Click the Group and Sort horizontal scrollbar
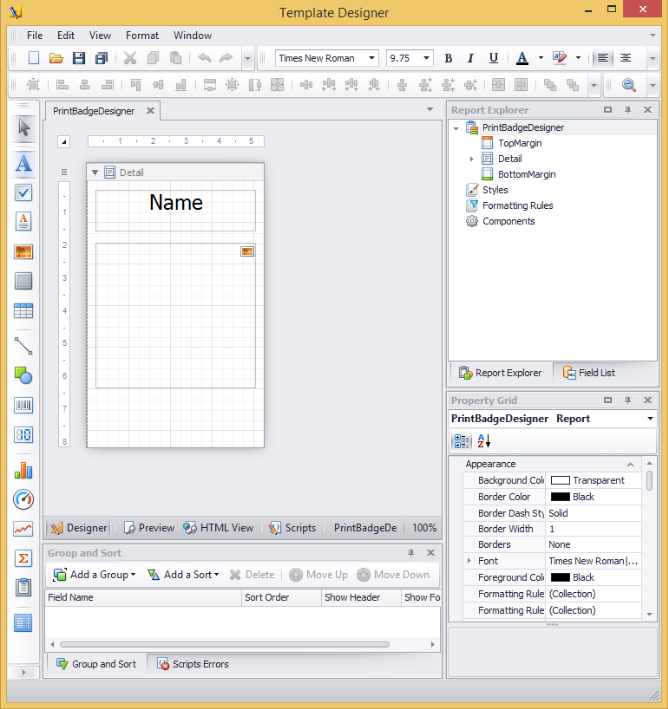This screenshot has height=709, width=668. click(224, 644)
